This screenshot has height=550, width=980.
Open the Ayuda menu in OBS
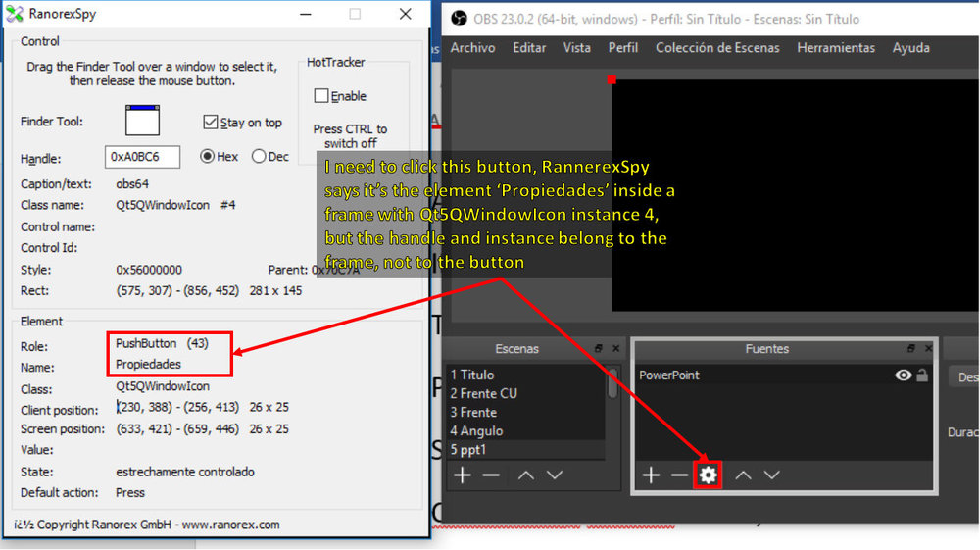pos(911,47)
